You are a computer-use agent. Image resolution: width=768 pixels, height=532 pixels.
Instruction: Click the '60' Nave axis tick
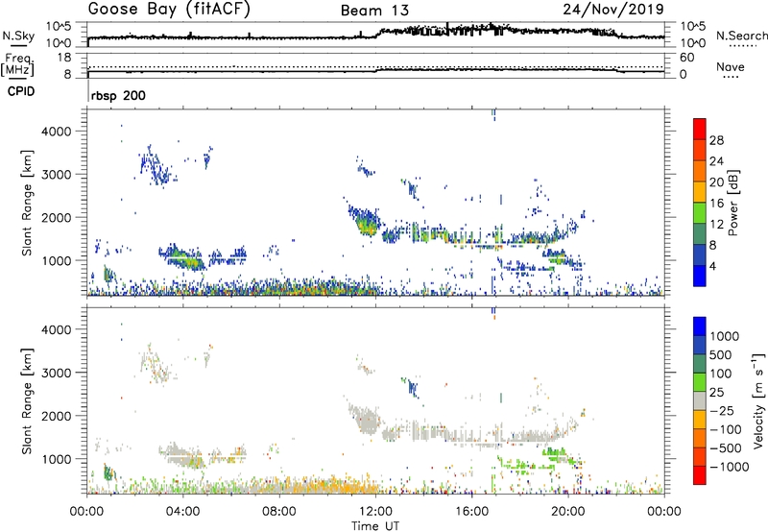pos(686,58)
